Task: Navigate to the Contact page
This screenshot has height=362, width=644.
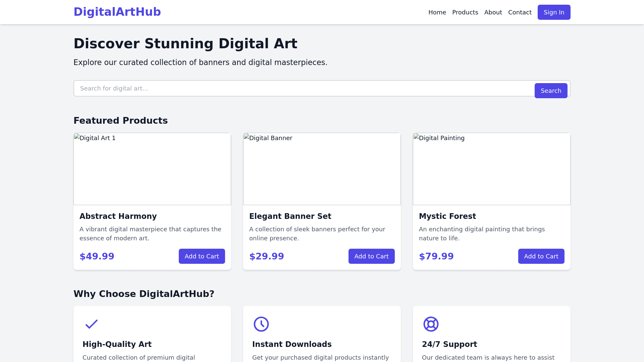Action: (520, 12)
